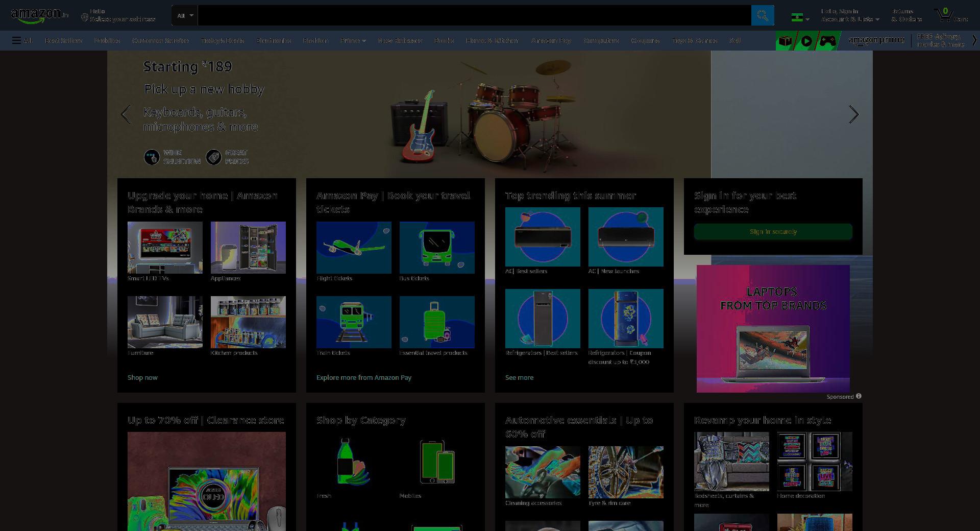
Task: Show previous banner slide arrow
Action: [x=126, y=114]
